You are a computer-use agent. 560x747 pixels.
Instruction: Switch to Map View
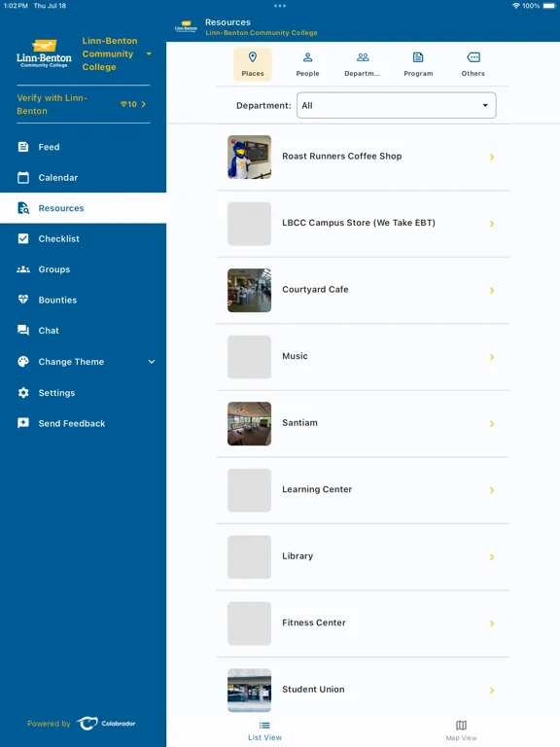click(x=461, y=730)
